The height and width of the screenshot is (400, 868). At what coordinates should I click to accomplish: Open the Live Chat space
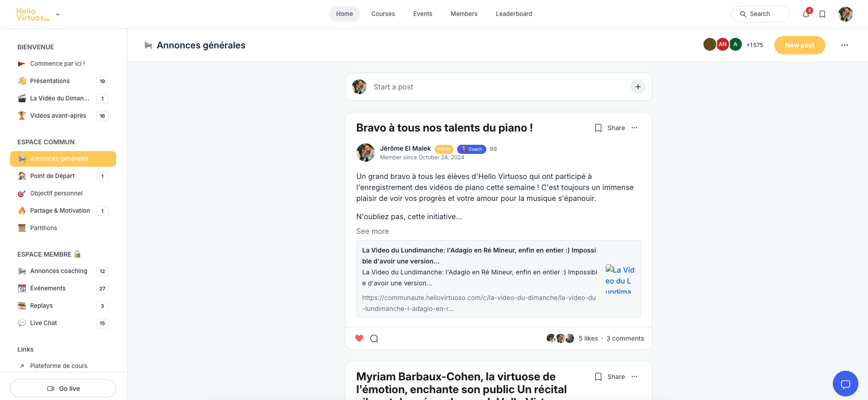click(x=63, y=323)
